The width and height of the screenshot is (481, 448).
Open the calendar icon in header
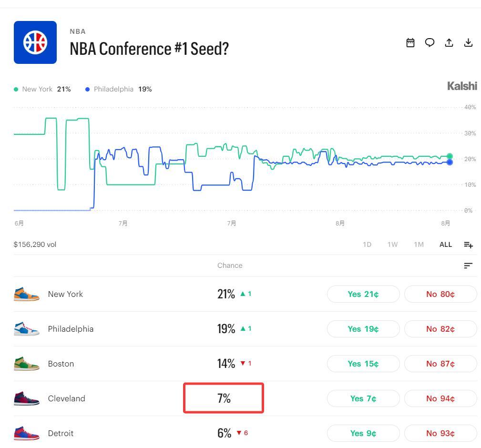(x=410, y=42)
